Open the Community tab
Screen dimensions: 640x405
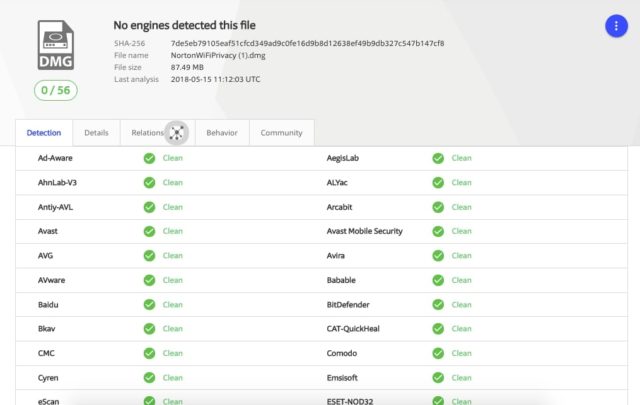click(x=282, y=133)
